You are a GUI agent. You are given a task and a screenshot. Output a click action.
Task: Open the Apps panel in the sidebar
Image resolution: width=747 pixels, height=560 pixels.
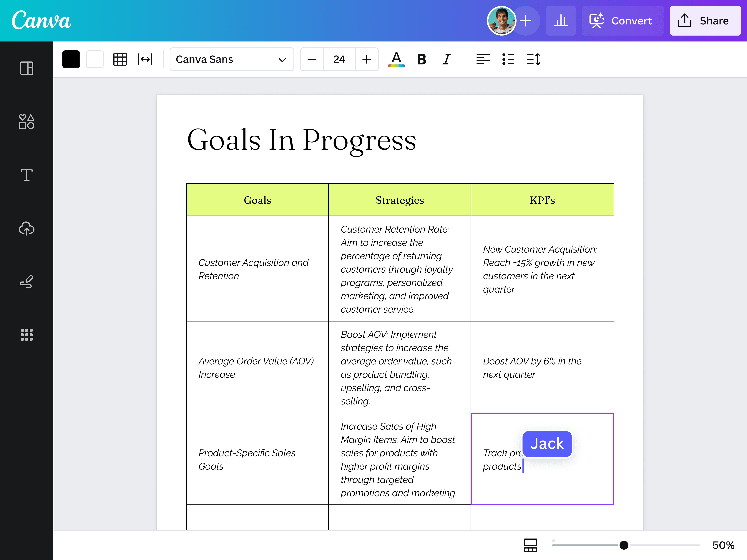26,334
